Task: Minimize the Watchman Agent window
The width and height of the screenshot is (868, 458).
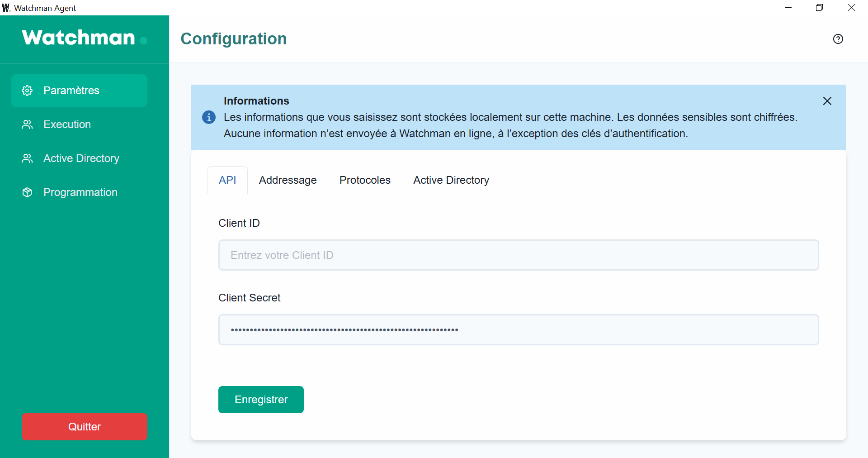Action: pyautogui.click(x=788, y=8)
